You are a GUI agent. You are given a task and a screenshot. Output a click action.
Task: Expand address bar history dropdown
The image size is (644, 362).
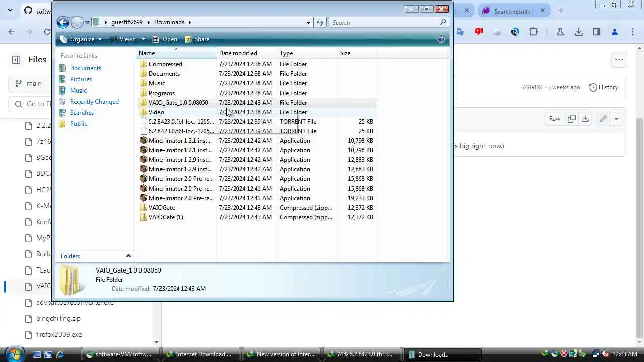click(x=308, y=22)
